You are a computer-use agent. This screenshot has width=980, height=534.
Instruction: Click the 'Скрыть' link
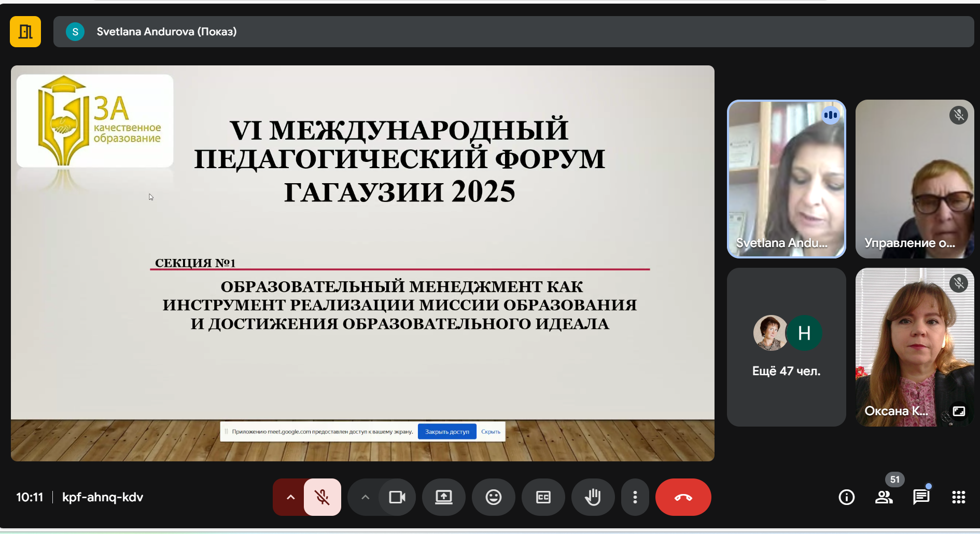coord(491,431)
